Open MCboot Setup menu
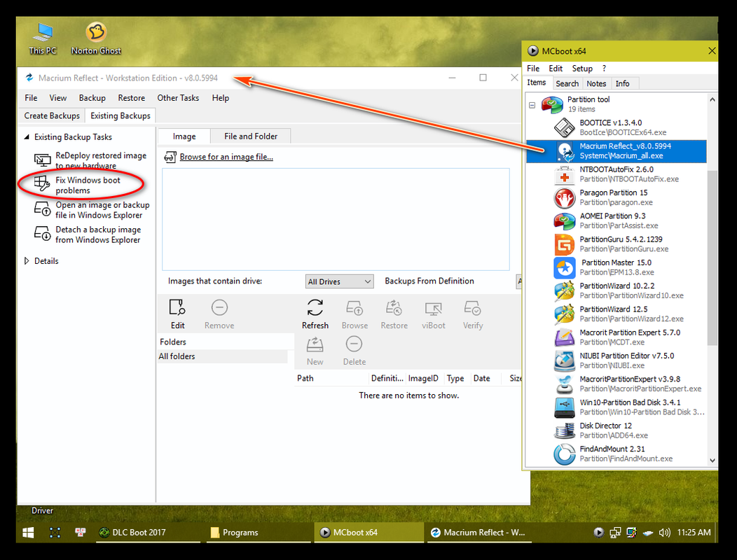This screenshot has width=737, height=560. coord(582,69)
